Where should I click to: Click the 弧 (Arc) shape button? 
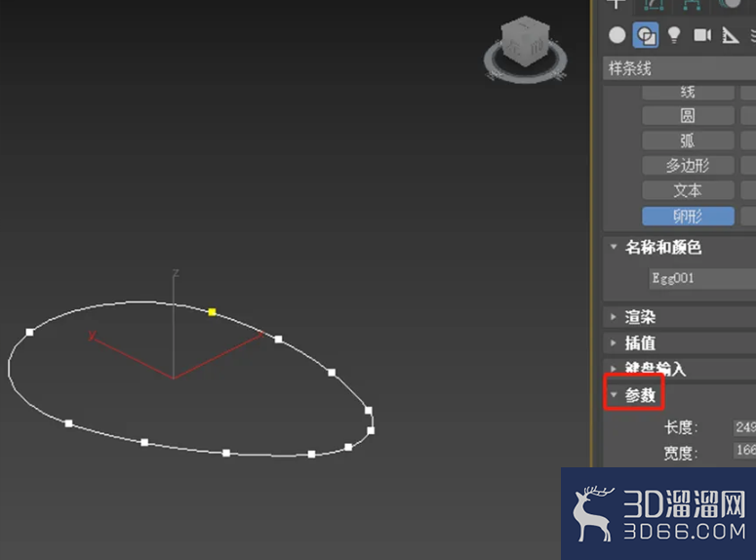point(688,140)
